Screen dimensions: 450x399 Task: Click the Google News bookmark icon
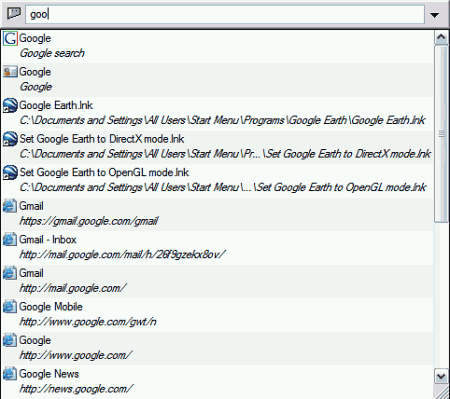click(10, 374)
